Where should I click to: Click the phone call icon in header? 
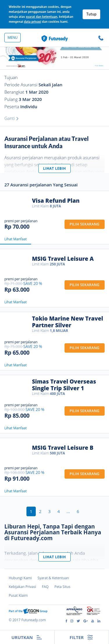point(101,38)
